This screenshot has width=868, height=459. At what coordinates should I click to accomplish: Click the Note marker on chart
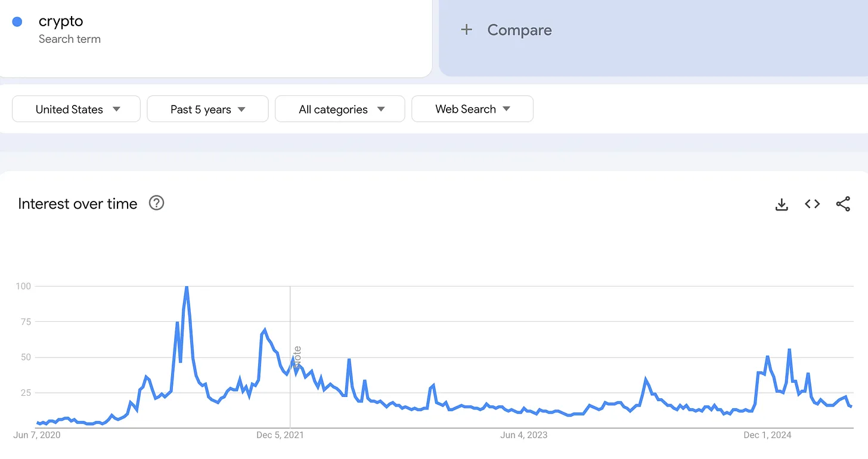click(297, 356)
